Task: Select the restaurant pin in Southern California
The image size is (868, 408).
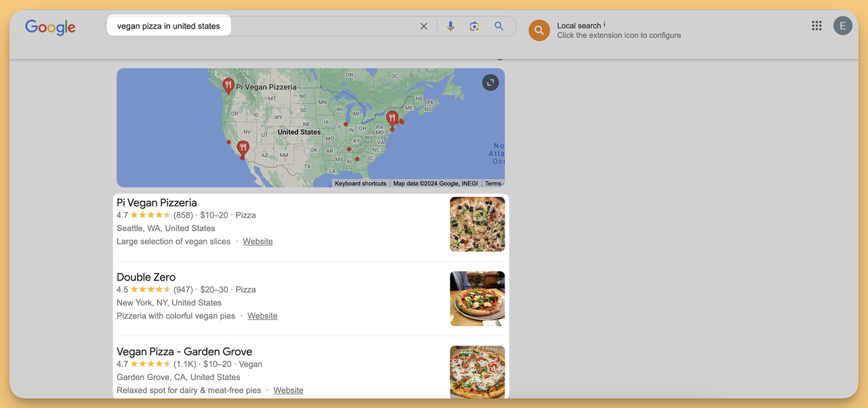Action: pyautogui.click(x=243, y=149)
